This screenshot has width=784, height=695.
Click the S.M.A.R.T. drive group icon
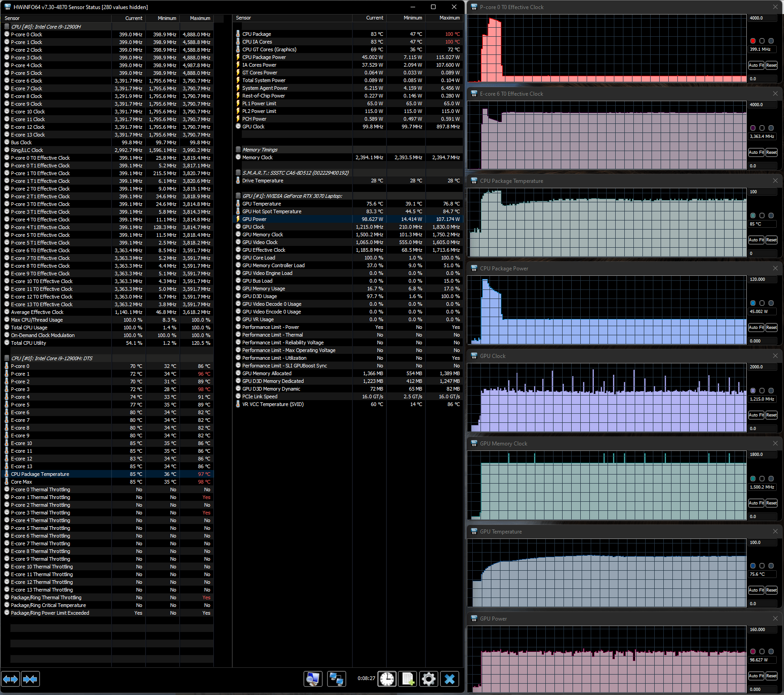(238, 173)
